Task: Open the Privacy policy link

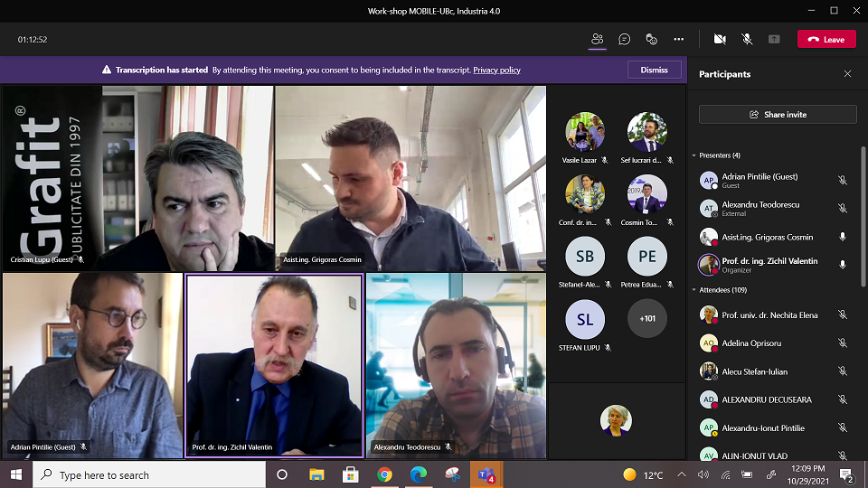Action: point(496,70)
